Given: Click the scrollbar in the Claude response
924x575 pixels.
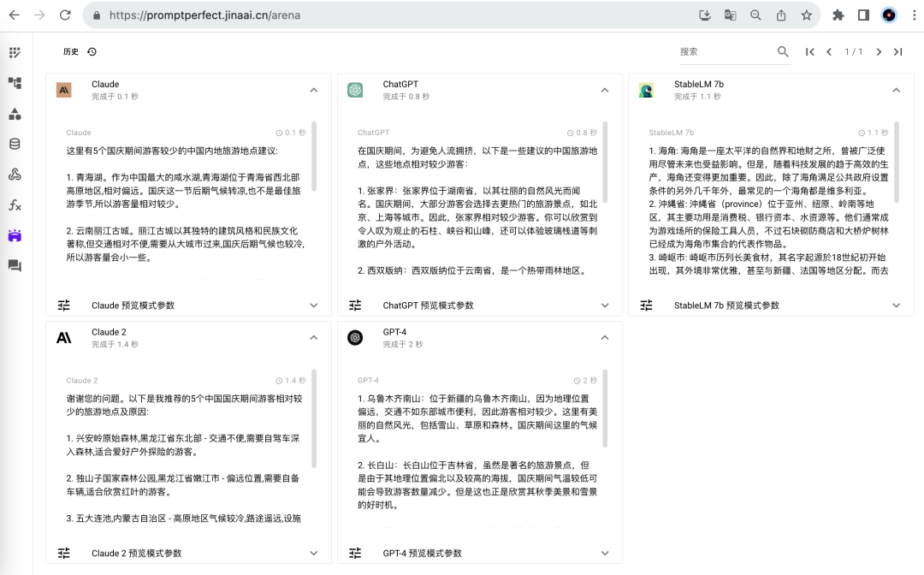Looking at the screenshot, I should 314,163.
